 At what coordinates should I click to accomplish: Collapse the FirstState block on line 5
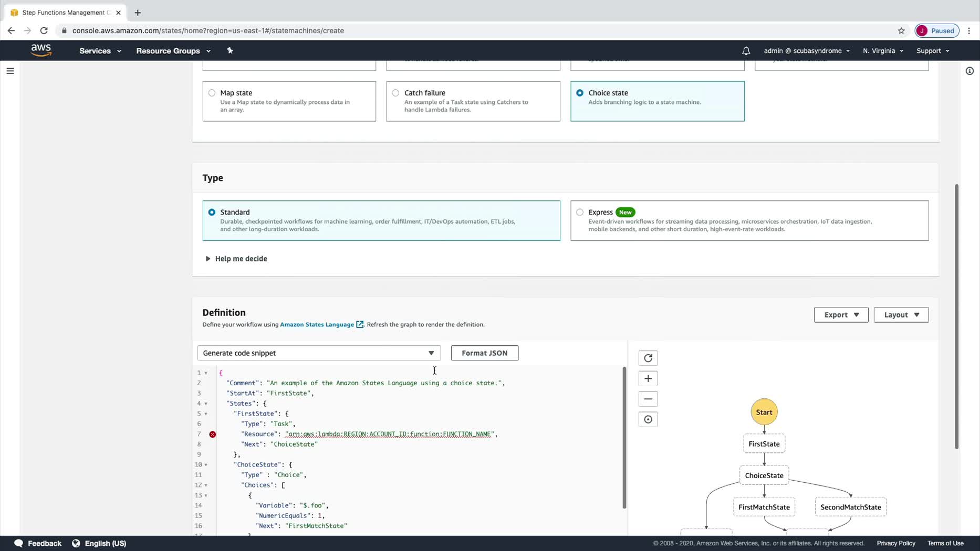206,414
